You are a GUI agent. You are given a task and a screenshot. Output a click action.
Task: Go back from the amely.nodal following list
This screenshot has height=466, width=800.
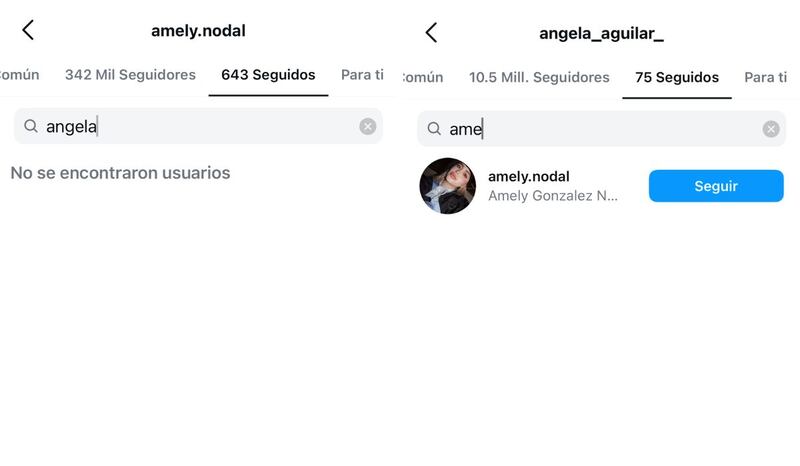coord(28,30)
